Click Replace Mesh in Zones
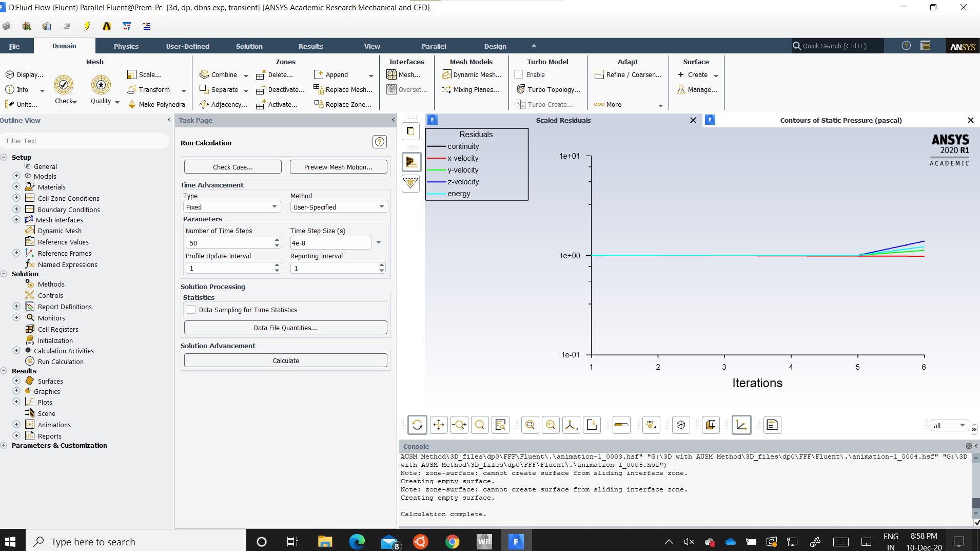Image resolution: width=980 pixels, height=551 pixels. tap(343, 89)
